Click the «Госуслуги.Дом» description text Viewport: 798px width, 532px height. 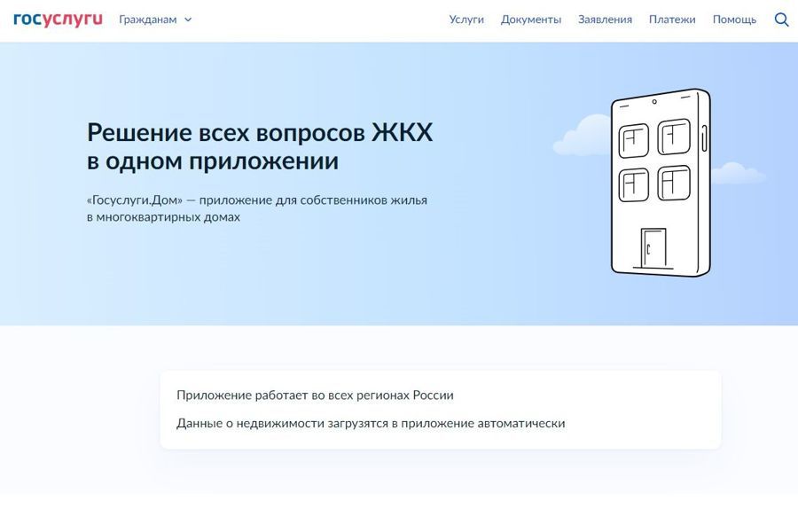tap(257, 208)
